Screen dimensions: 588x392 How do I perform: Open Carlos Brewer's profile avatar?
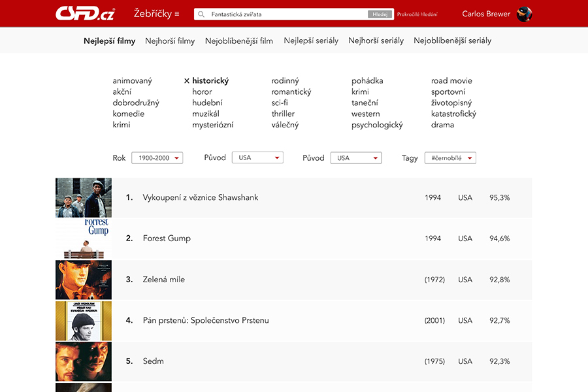coord(524,14)
